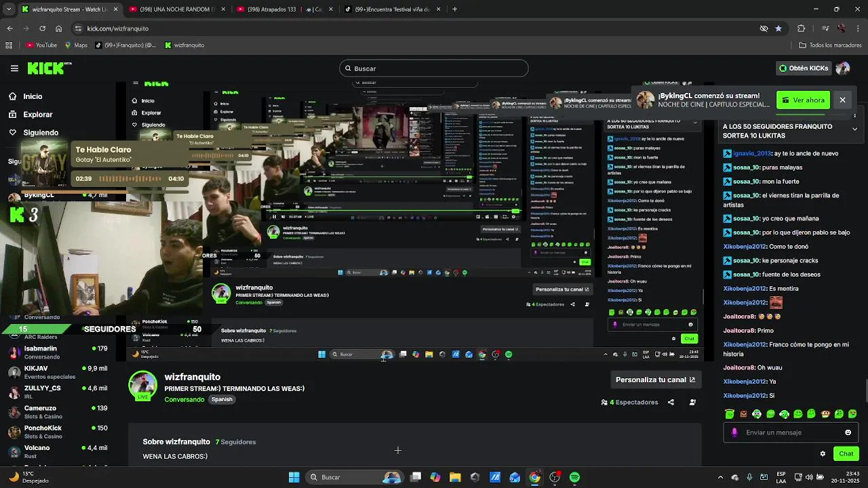Open YouTube bookmark in bookmarks bar
The image size is (868, 488).
41,45
